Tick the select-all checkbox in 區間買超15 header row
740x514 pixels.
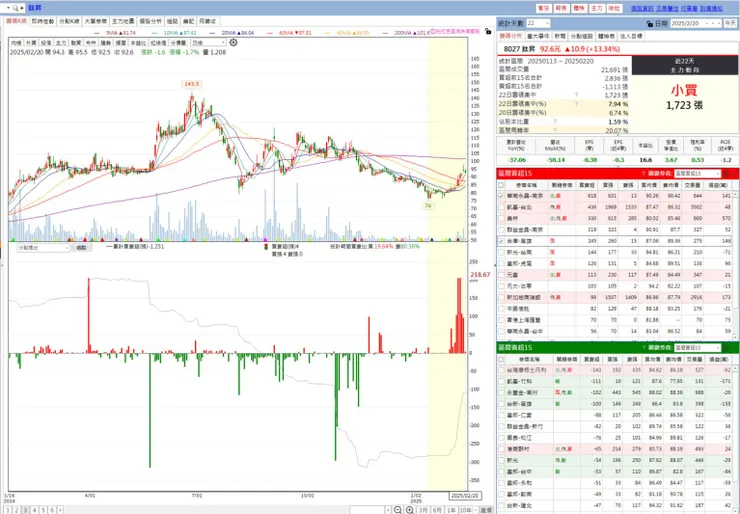[501, 185]
